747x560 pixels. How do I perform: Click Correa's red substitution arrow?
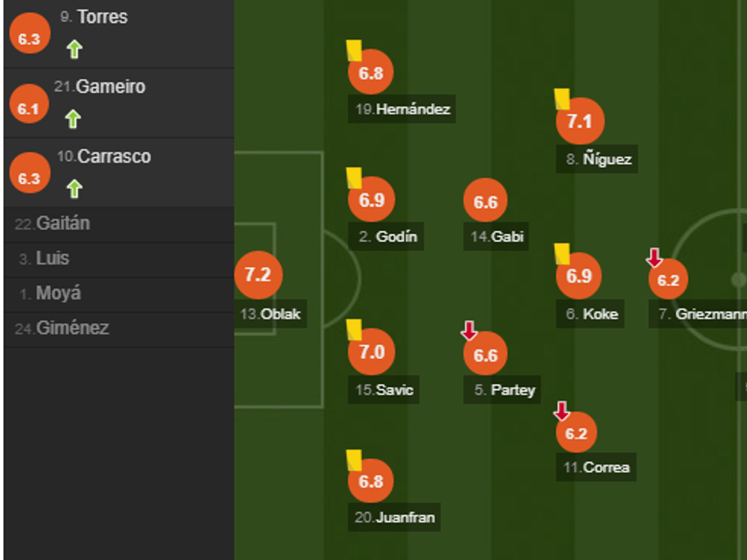pyautogui.click(x=562, y=411)
